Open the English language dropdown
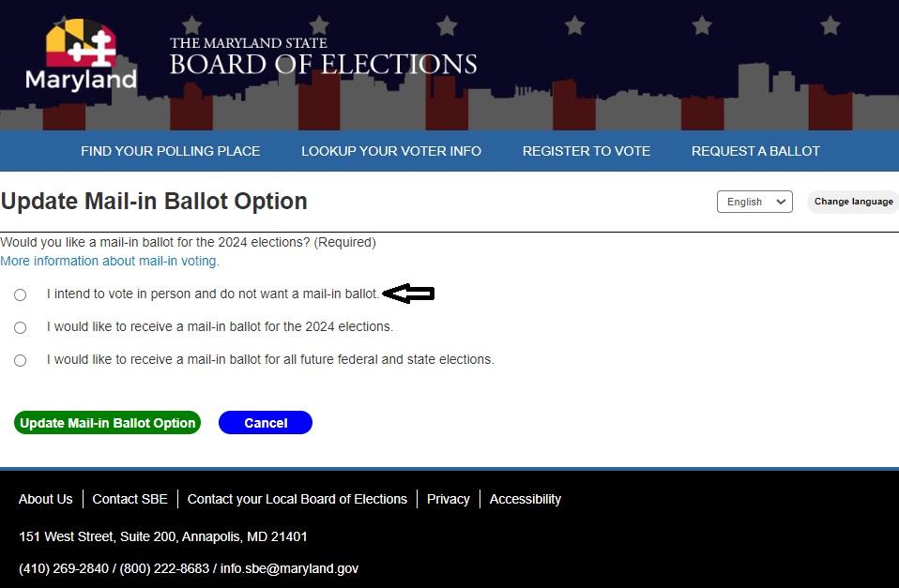This screenshot has width=899, height=588. (754, 202)
